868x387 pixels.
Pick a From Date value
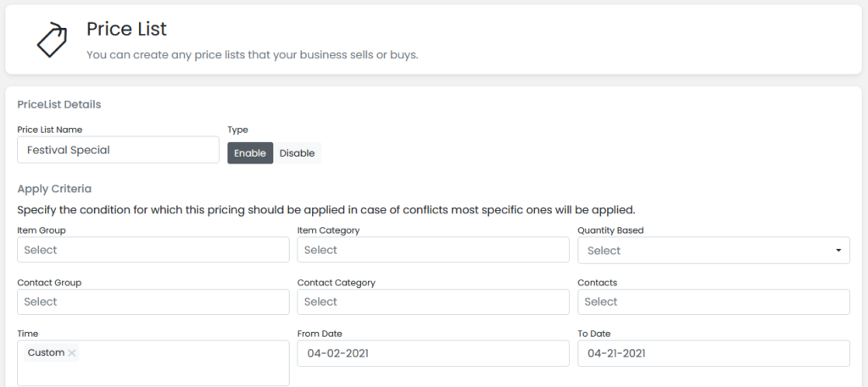(433, 353)
